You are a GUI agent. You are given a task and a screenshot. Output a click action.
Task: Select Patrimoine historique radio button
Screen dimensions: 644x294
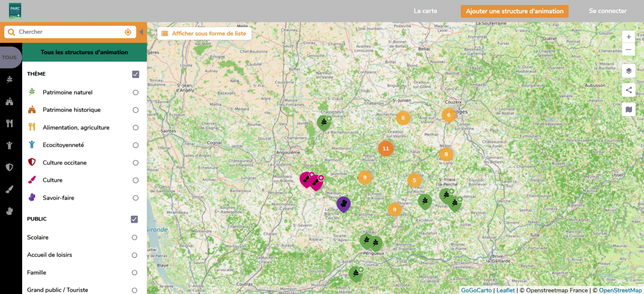(136, 110)
